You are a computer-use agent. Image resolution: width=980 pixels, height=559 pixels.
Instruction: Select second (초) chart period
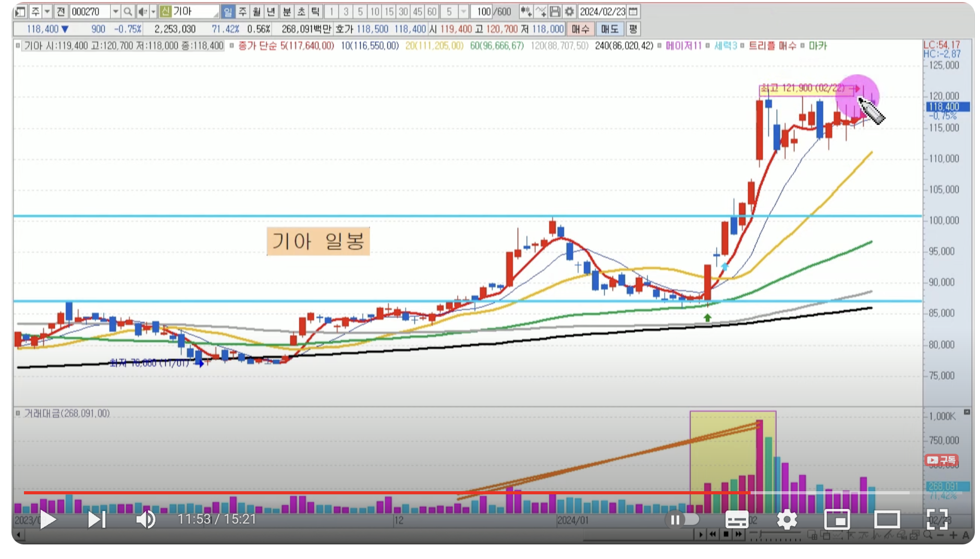point(301,11)
